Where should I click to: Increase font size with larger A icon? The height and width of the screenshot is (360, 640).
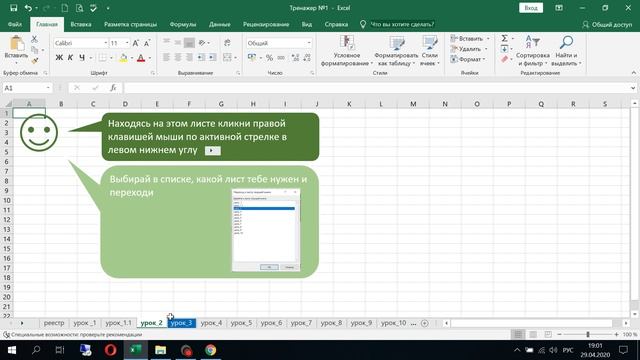click(136, 43)
